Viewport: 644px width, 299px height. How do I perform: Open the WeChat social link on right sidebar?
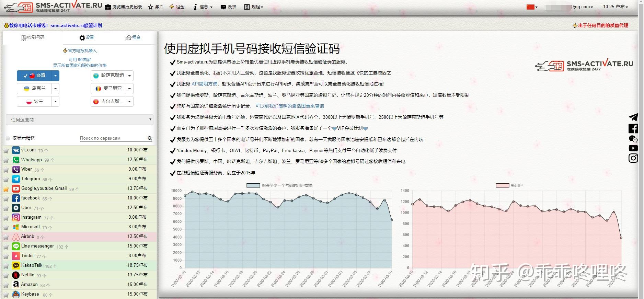[633, 139]
